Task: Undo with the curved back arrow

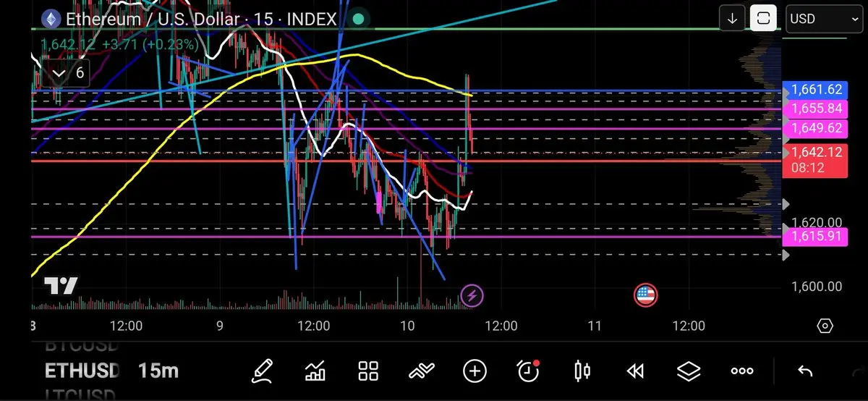Action: click(x=804, y=371)
